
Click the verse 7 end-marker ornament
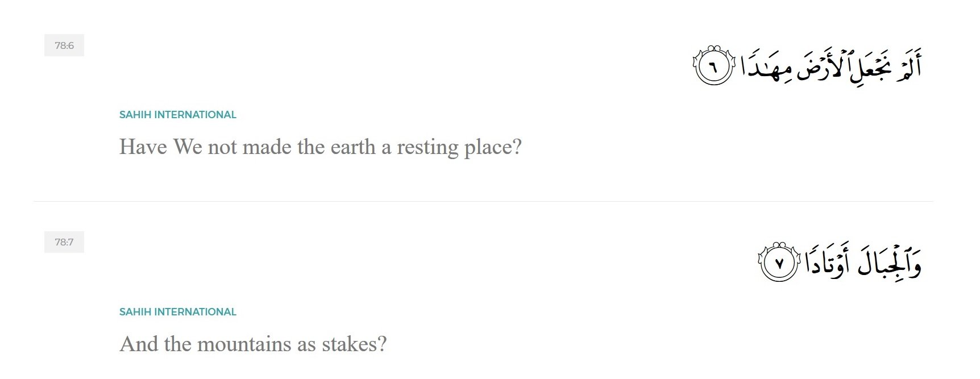click(779, 263)
